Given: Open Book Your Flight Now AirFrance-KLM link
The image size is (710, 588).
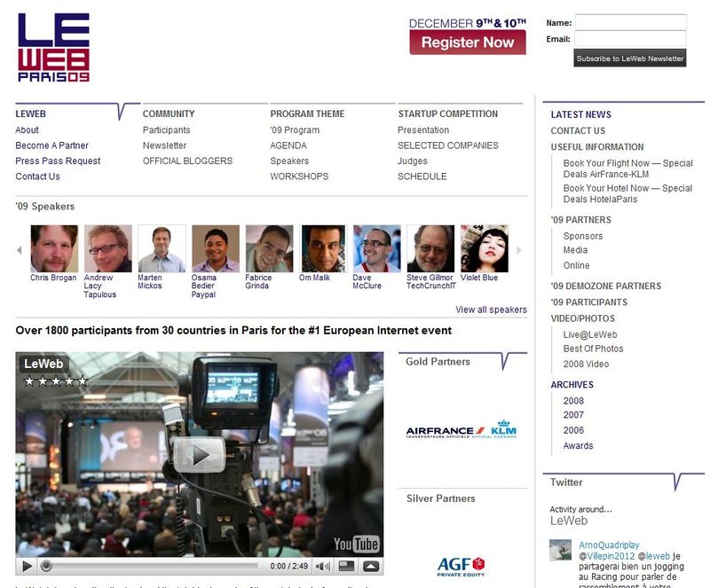Looking at the screenshot, I should [x=627, y=169].
